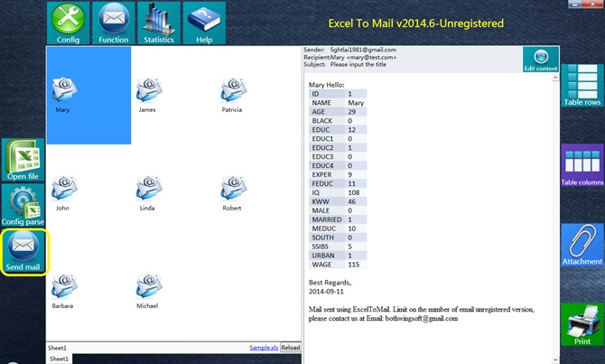Click the KWW row label

pos(321,201)
